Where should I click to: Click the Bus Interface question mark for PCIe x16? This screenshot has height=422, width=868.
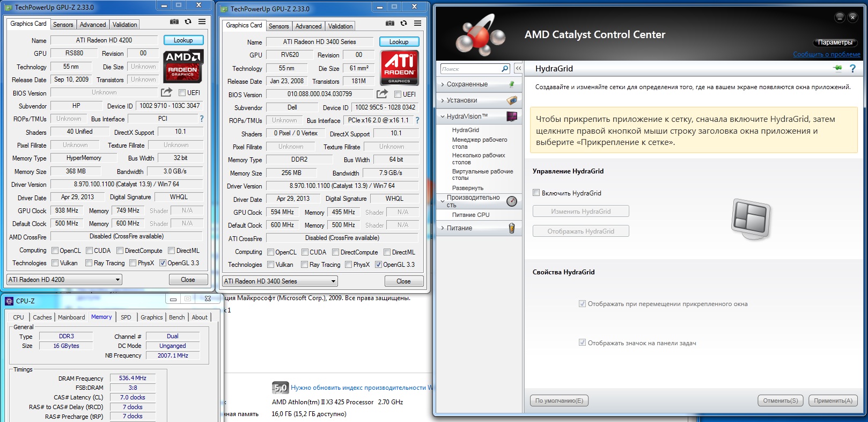pos(417,120)
